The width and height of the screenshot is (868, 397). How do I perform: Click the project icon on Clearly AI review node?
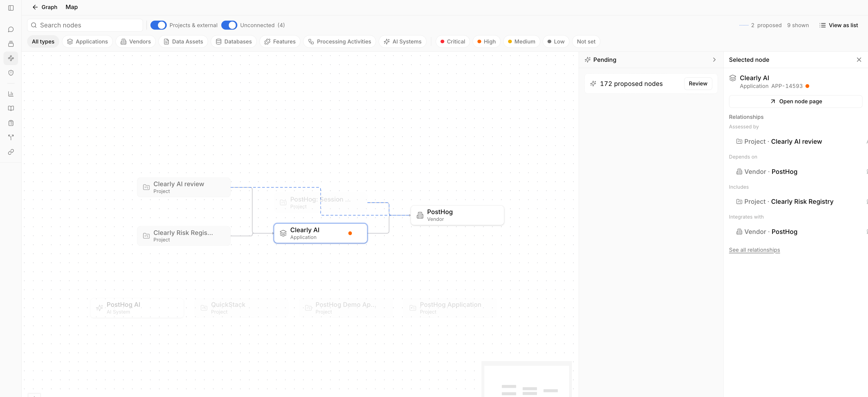click(x=146, y=187)
